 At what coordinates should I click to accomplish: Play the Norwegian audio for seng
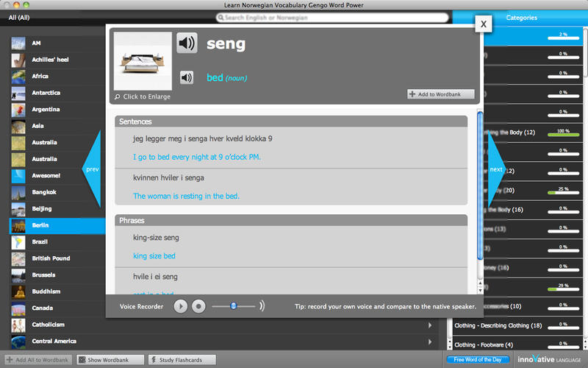pyautogui.click(x=187, y=43)
